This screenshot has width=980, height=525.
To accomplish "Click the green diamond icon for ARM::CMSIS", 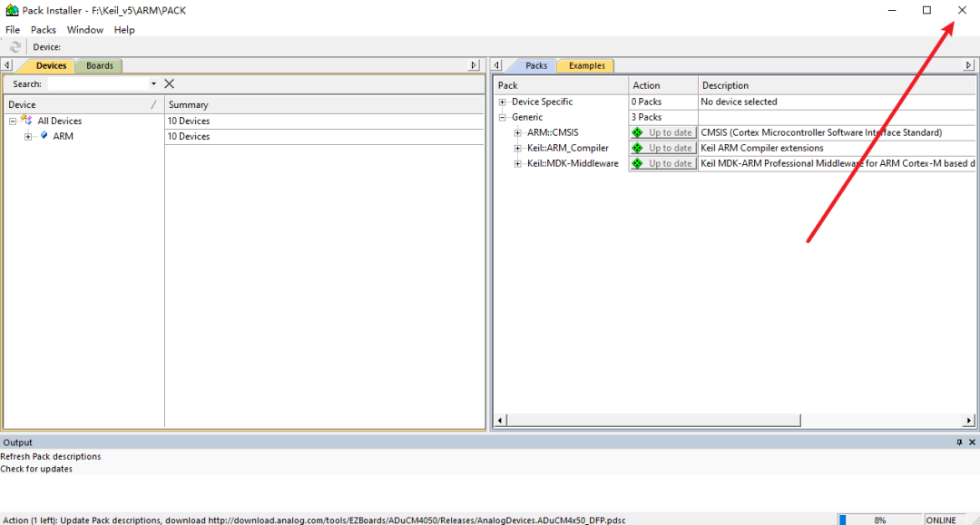I will point(637,132).
